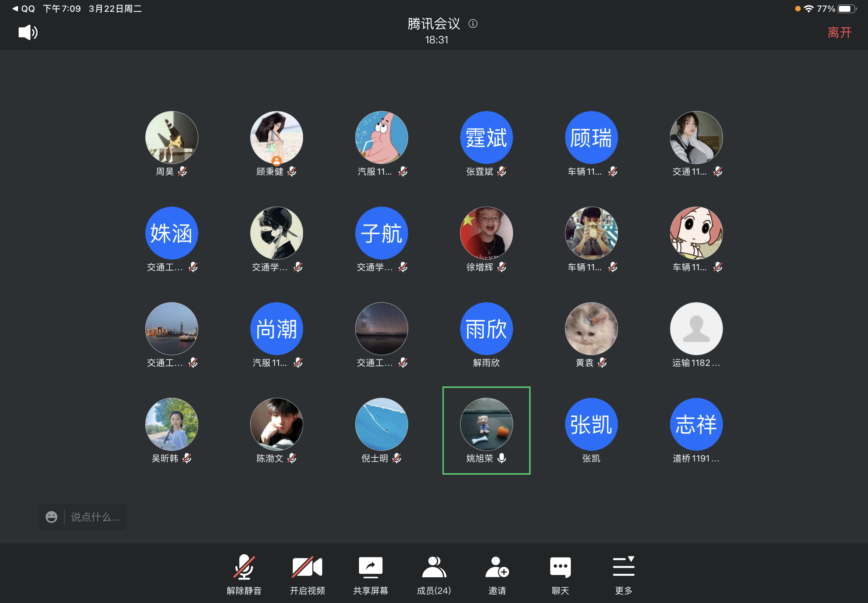Tap 吴昕韩 participant avatar
Viewport: 868px width, 603px height.
pyautogui.click(x=171, y=424)
